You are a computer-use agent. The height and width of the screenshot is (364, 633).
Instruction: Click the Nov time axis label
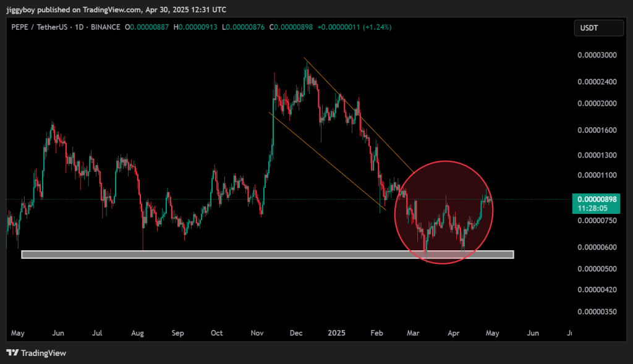[x=257, y=333]
